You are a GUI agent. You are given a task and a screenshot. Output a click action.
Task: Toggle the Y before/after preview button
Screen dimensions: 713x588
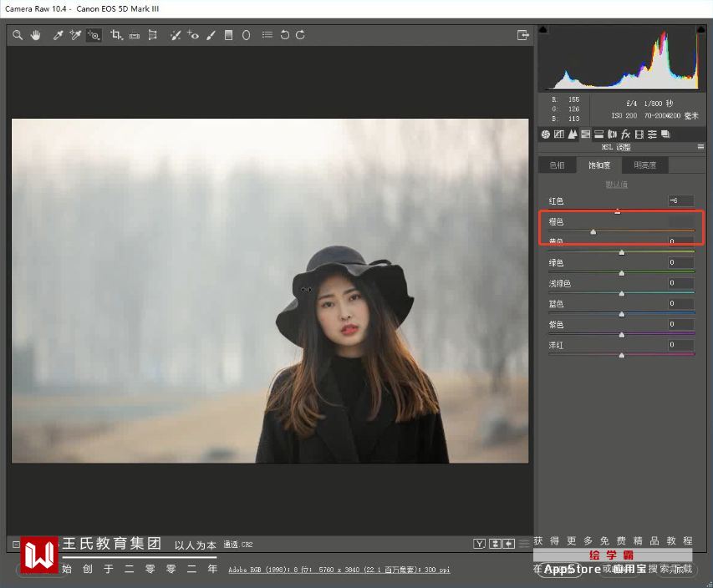[479, 544]
